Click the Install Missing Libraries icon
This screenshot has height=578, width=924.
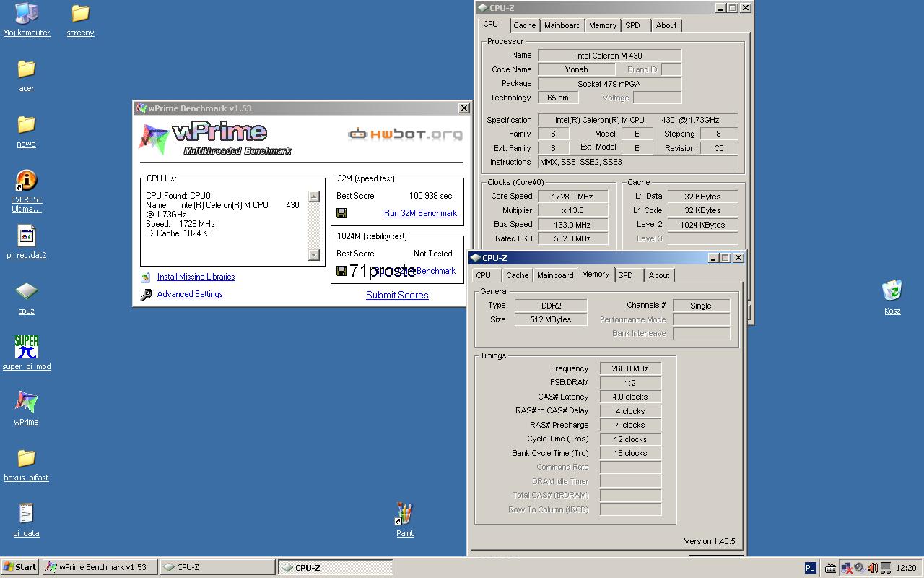coord(146,277)
